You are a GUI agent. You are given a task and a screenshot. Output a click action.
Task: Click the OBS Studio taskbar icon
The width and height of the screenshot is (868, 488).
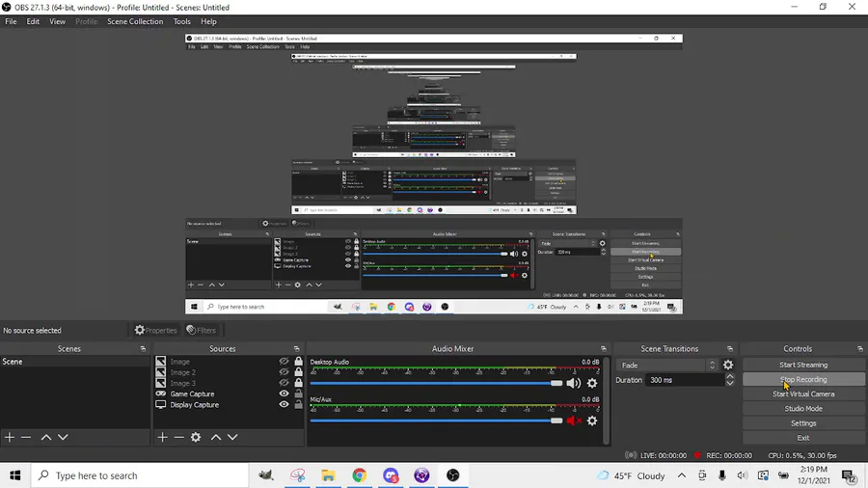tap(453, 475)
